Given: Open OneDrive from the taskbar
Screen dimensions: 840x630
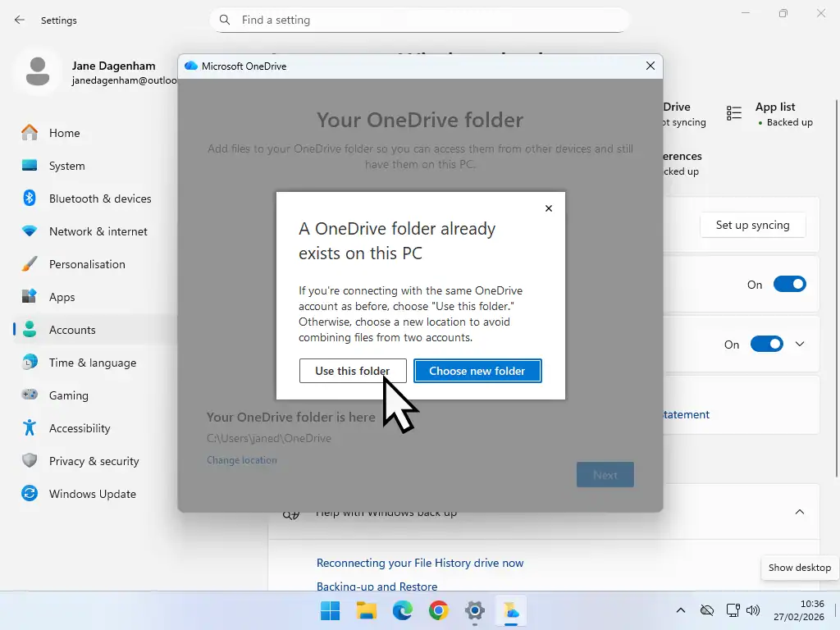Looking at the screenshot, I should (510, 611).
